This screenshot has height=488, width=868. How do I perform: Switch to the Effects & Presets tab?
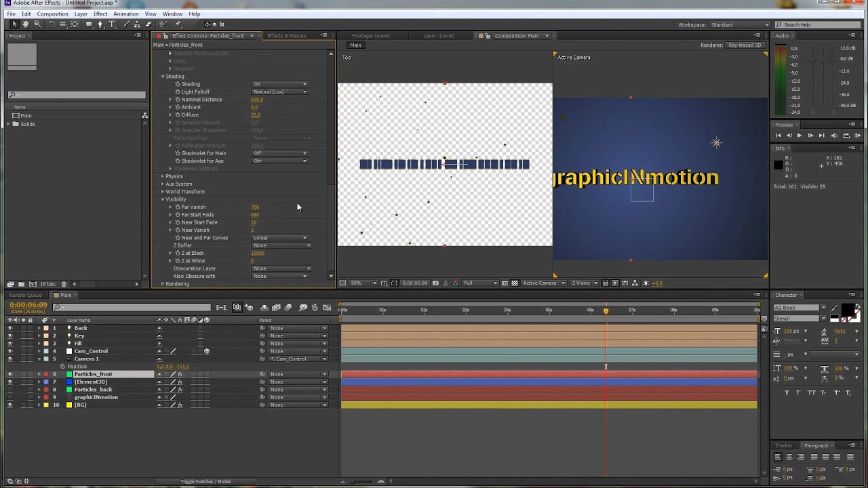pos(287,35)
